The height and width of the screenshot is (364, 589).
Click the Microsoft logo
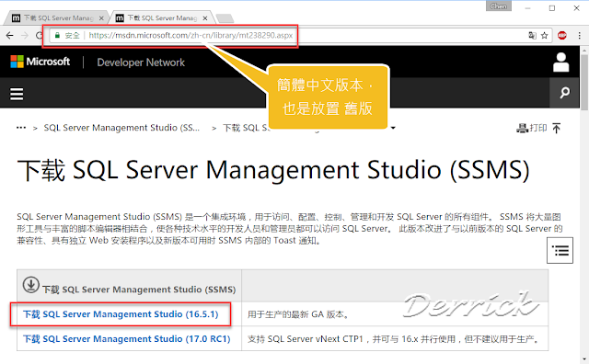[x=40, y=62]
